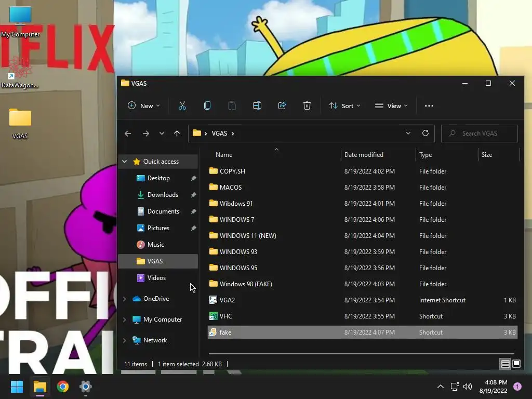Open the View dropdown menu

point(391,106)
